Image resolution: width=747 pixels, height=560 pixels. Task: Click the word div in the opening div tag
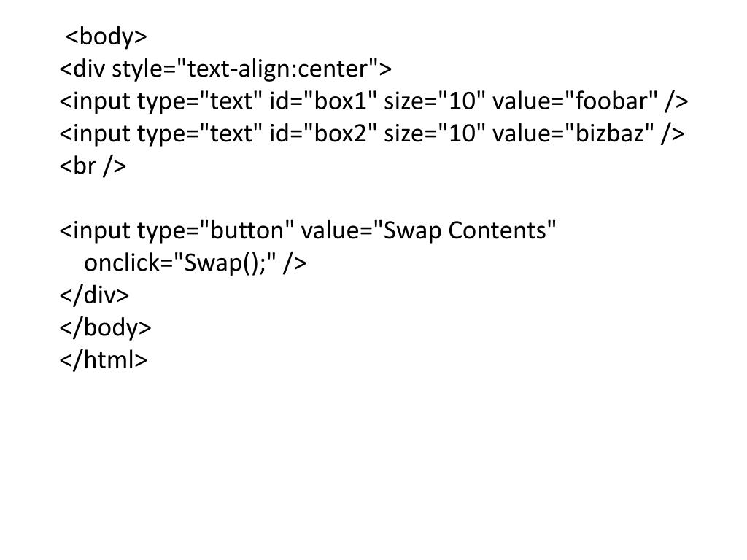[87, 69]
